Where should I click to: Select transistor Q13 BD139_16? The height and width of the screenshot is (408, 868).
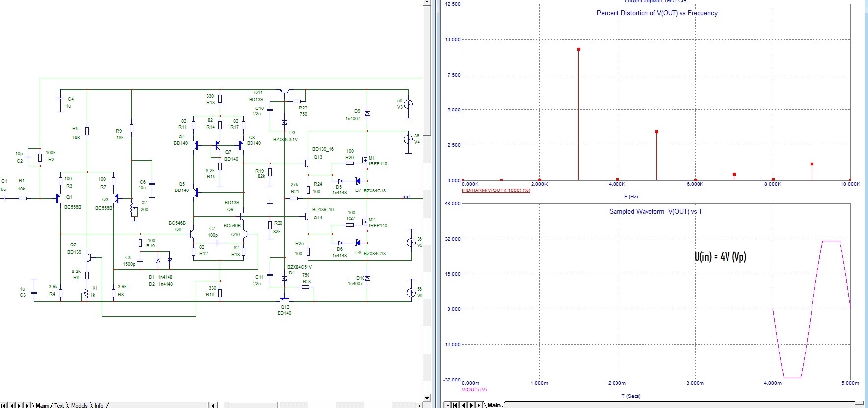click(x=307, y=163)
